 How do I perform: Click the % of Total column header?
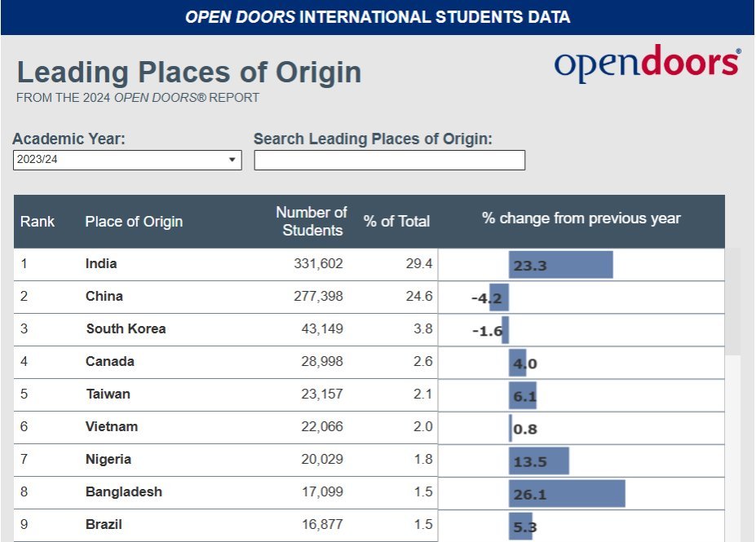click(396, 222)
